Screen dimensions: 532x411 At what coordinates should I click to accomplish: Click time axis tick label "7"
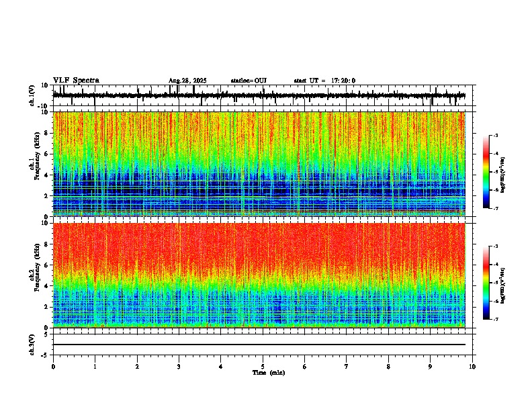(347, 367)
